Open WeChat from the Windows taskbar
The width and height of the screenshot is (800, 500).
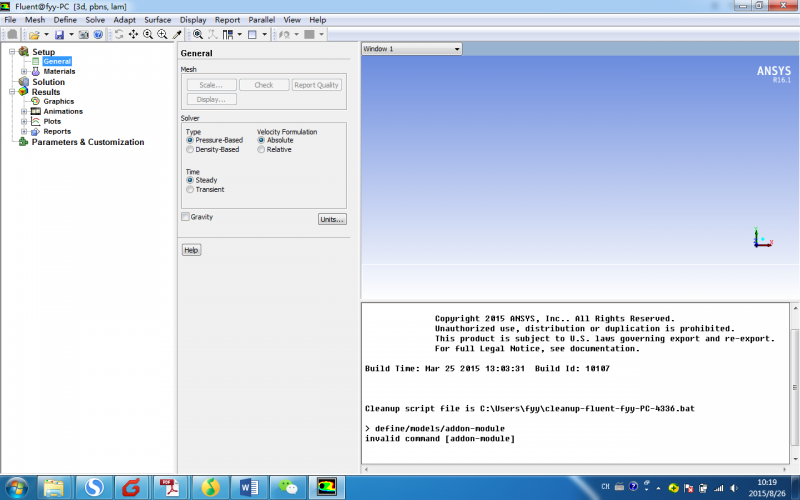[x=288, y=488]
